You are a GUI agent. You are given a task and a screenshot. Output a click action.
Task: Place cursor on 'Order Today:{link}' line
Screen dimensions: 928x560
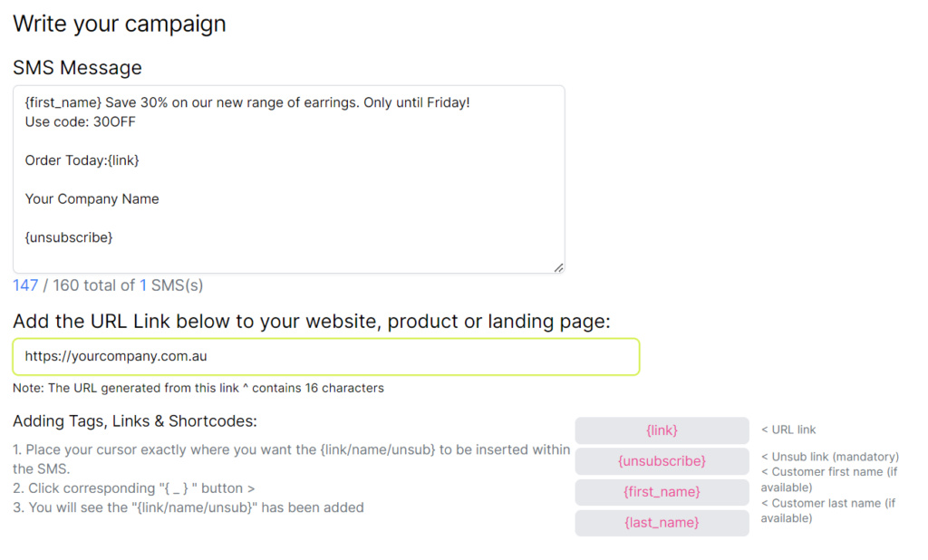(82, 160)
